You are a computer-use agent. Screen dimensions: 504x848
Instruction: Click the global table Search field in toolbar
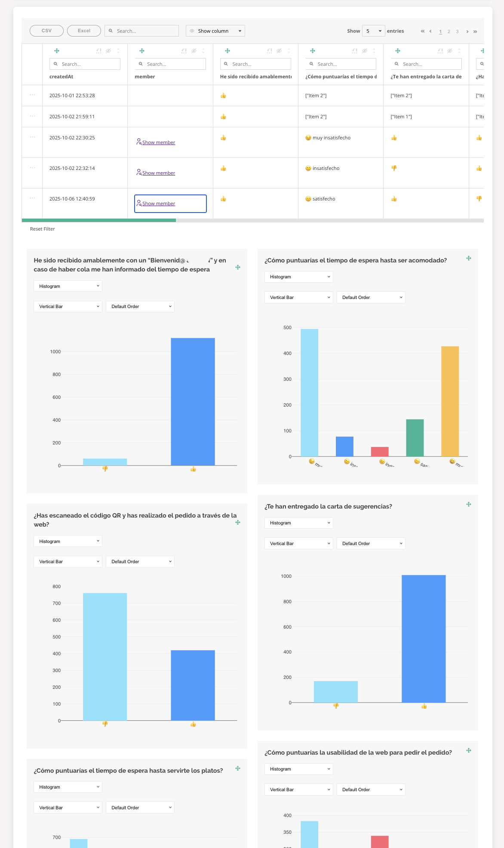pyautogui.click(x=141, y=31)
